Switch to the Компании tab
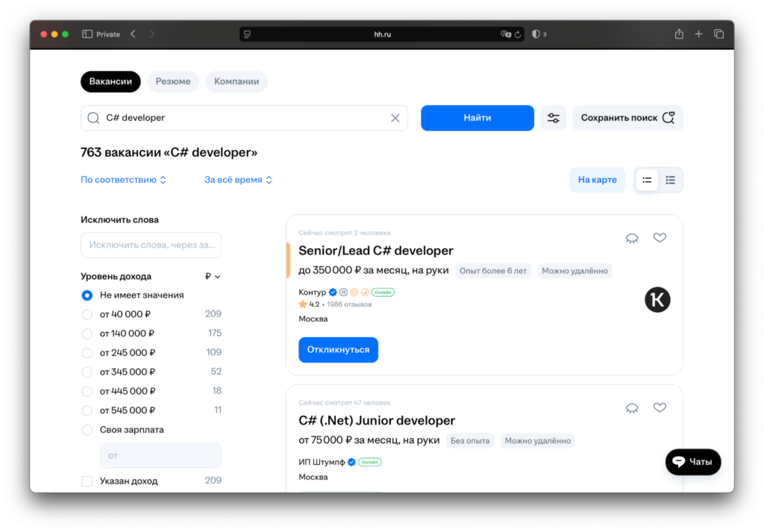 click(x=237, y=81)
